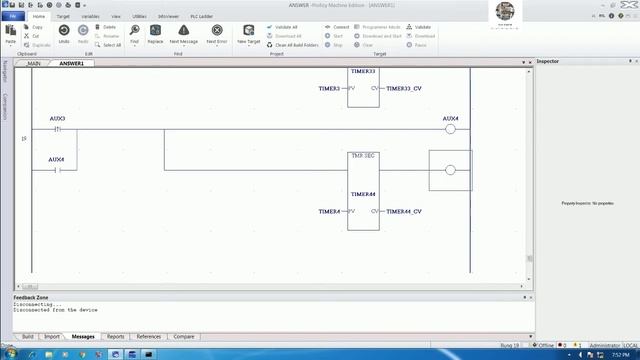
Task: Click the Undo icon
Action: coord(64,31)
